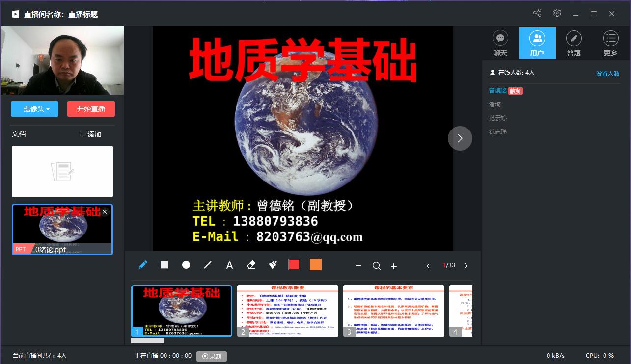The image size is (631, 364).
Task: Open slide 2 thumbnail 课程教学概要
Action: click(288, 311)
